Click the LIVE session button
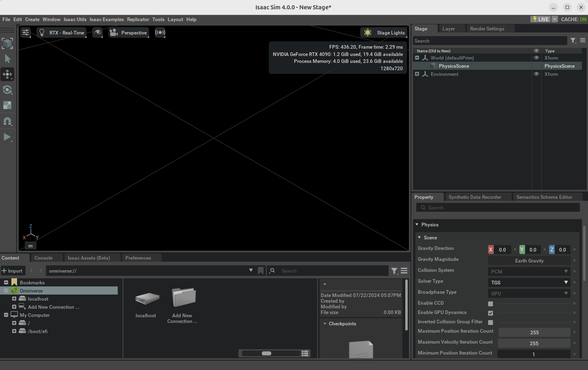Screen dimensions: 588x370 540,19
